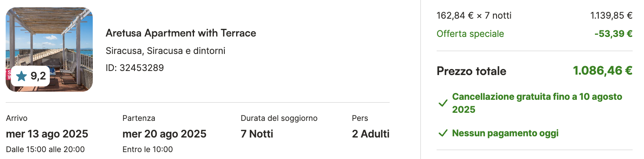The width and height of the screenshot is (644, 159).
Task: Click the check-in time Dalle 15:00 alle 20:00
Action: (45, 149)
